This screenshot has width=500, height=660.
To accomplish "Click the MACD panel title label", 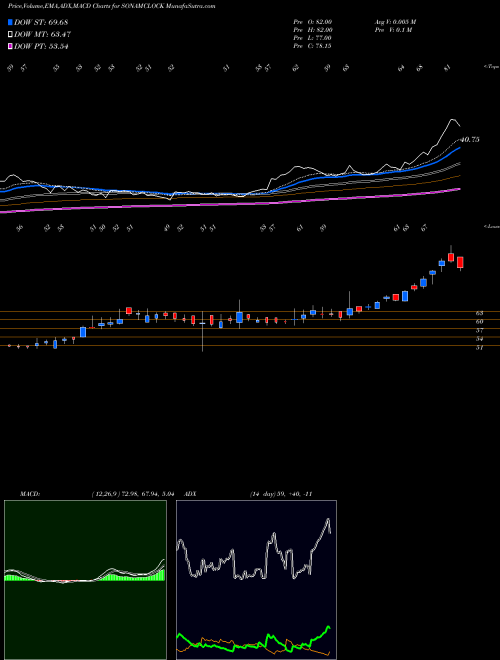I will pos(29,494).
